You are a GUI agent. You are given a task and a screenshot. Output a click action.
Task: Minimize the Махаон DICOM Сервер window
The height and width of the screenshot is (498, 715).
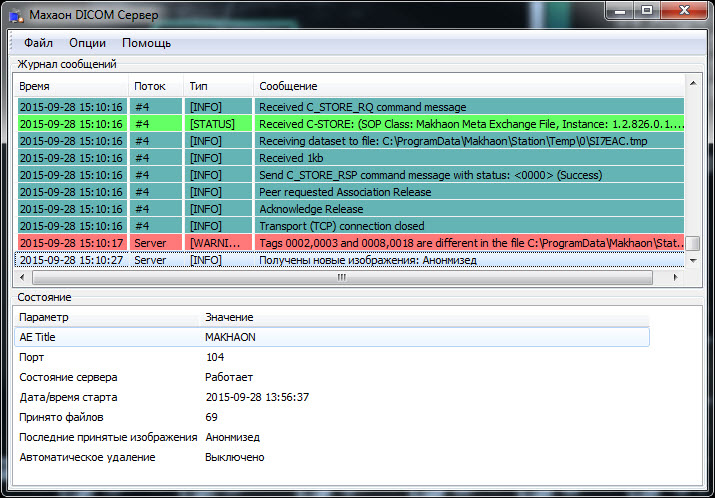coord(620,10)
